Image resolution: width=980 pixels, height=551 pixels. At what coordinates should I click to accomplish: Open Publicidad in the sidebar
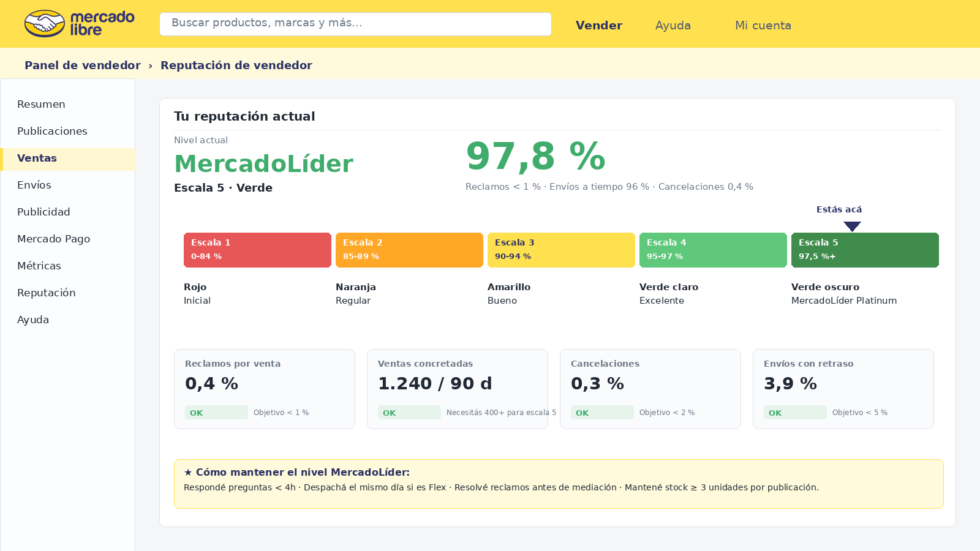[x=67, y=212]
